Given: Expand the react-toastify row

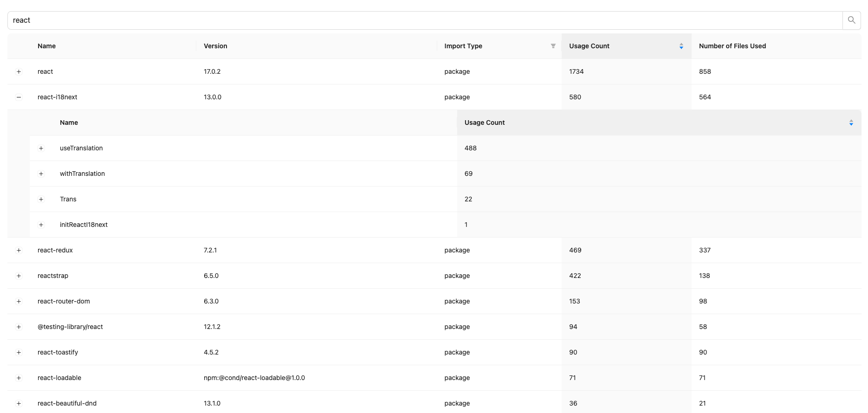Looking at the screenshot, I should click(19, 352).
